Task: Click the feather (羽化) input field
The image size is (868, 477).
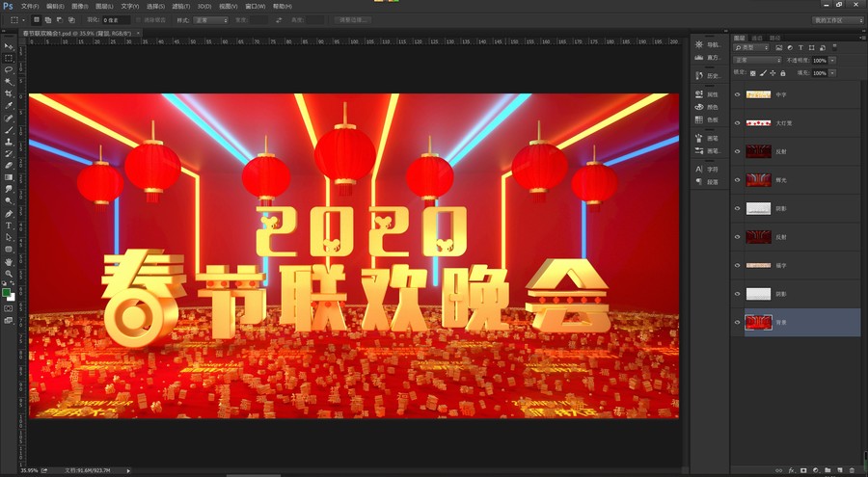Action: (x=116, y=20)
